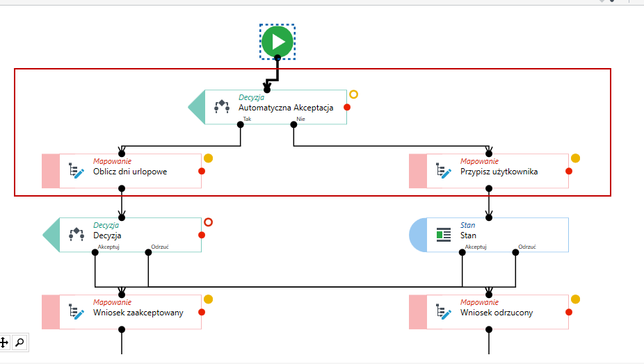Image resolution: width=644 pixels, height=364 pixels.
Task: Click the decision icon in Decyzja node
Action: coord(77,234)
